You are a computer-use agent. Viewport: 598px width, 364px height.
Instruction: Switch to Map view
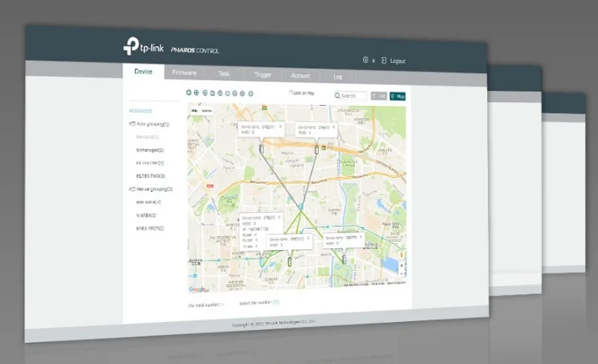397,96
